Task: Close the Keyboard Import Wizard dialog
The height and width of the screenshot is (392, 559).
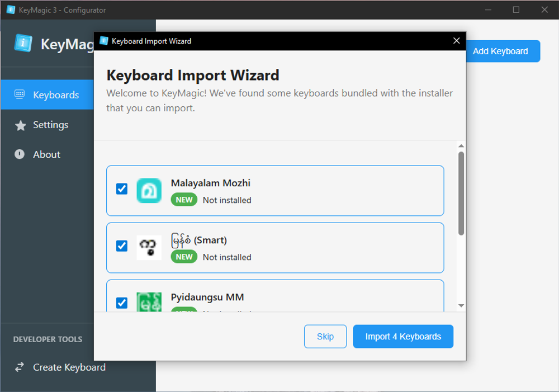Action: (x=456, y=41)
